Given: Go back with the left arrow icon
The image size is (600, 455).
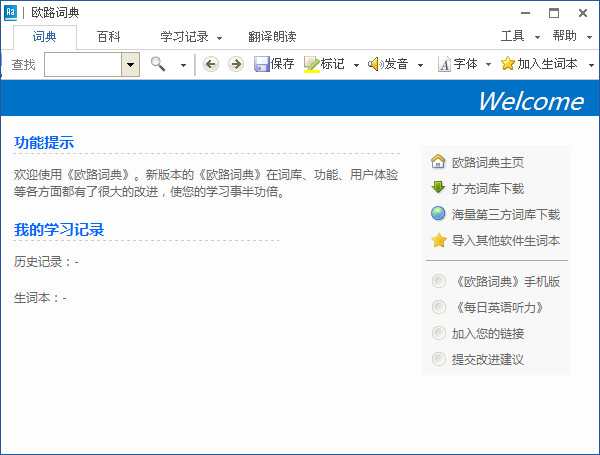Looking at the screenshot, I should [x=210, y=64].
